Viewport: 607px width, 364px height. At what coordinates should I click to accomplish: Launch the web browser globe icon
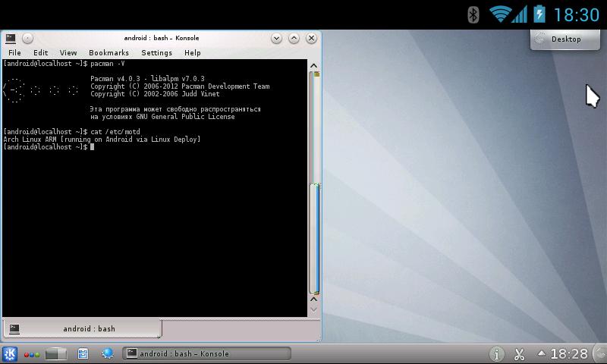coord(107,353)
